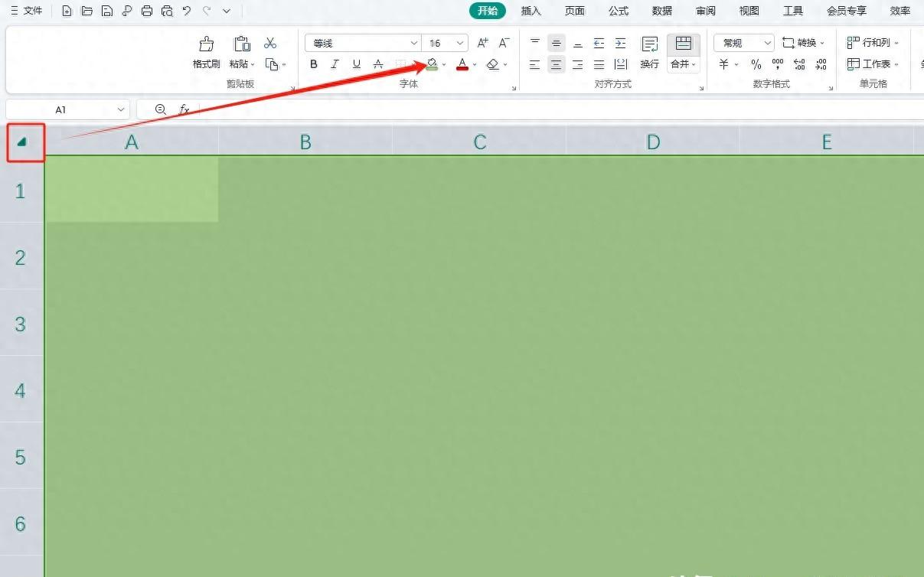Click the 换行 wrap text button

coord(650,53)
